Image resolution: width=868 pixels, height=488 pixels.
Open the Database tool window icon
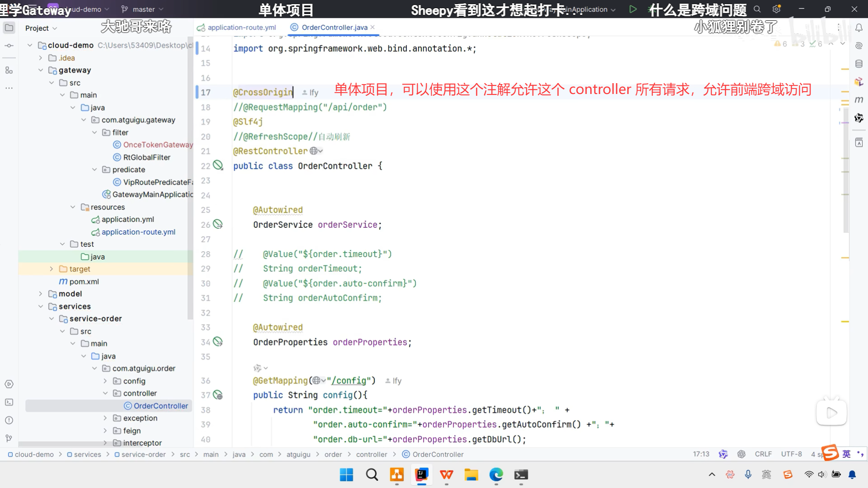coord(859,64)
